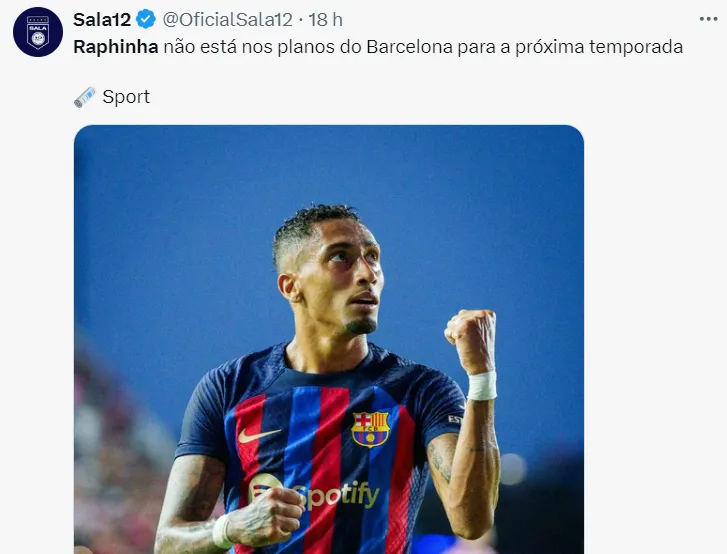Click the FC Barcelona crest on jersey
Image resolution: width=727 pixels, height=554 pixels.
(370, 429)
